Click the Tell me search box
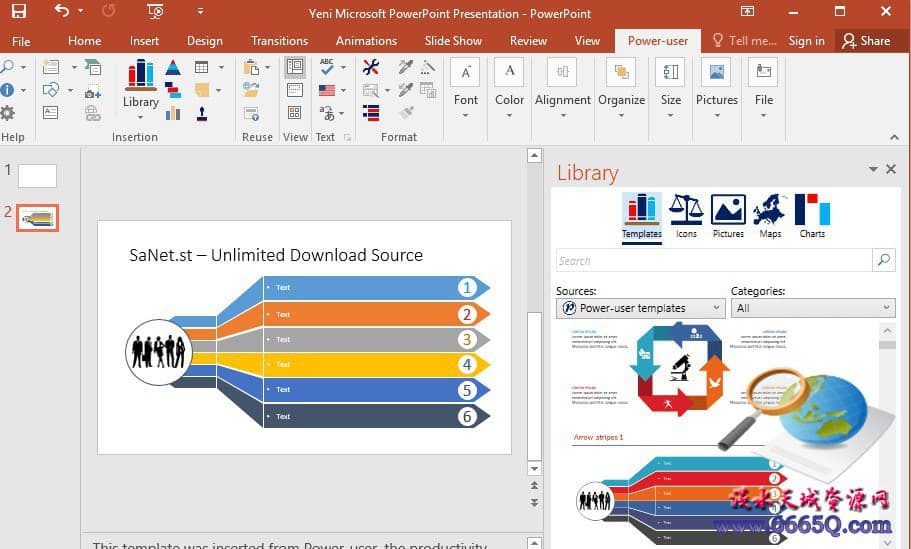The image size is (911, 549). click(744, 41)
